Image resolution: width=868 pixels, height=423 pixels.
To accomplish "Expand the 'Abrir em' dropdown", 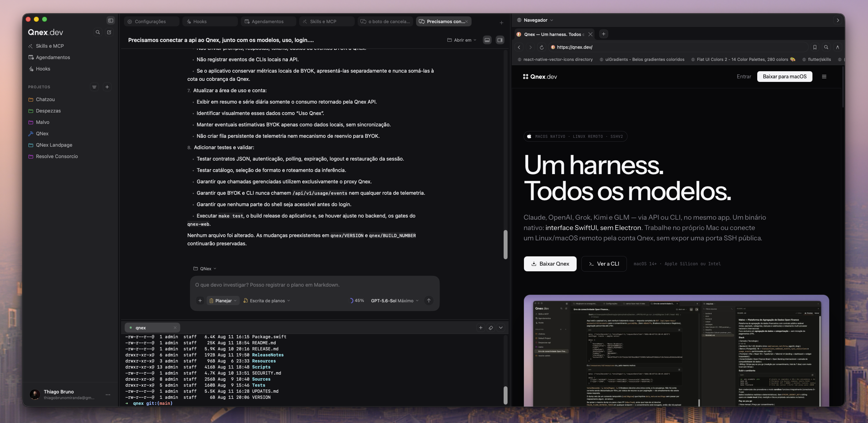I will click(x=462, y=40).
